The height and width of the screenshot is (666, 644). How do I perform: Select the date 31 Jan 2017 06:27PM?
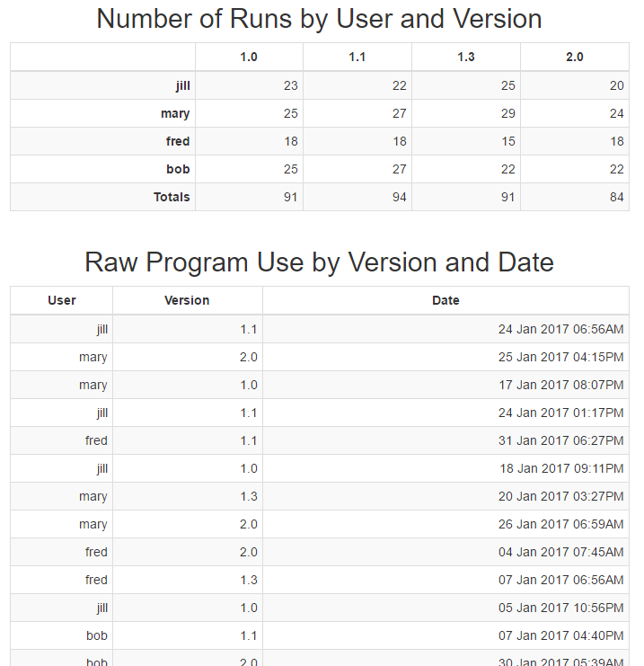point(560,441)
